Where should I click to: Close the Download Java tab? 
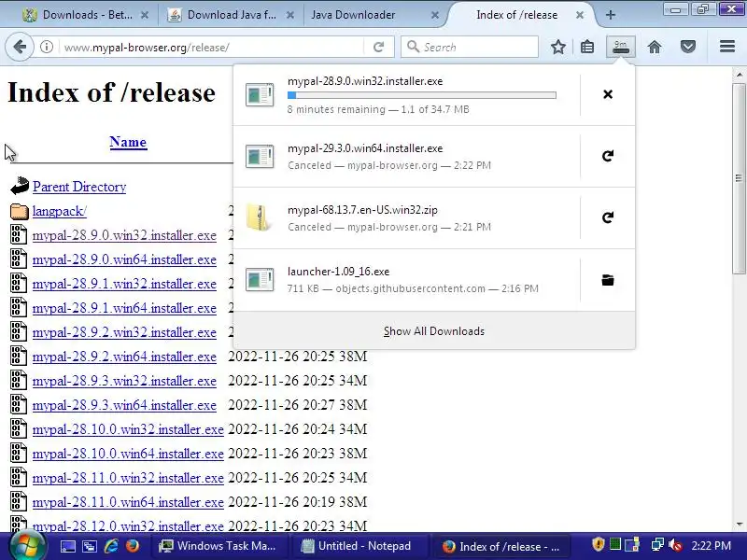(289, 15)
